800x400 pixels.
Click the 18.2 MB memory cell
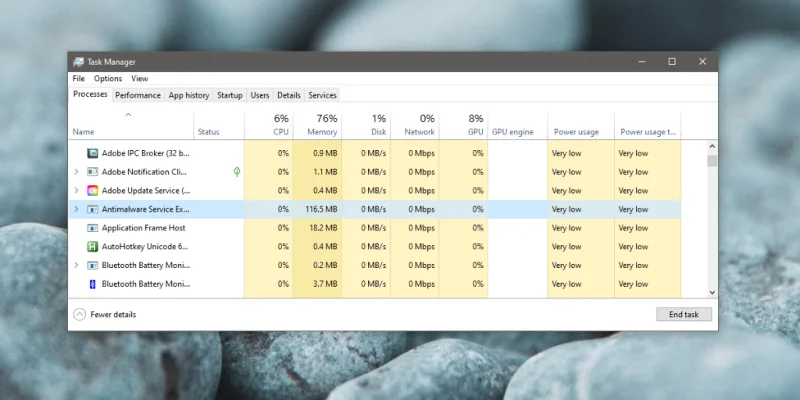317,228
